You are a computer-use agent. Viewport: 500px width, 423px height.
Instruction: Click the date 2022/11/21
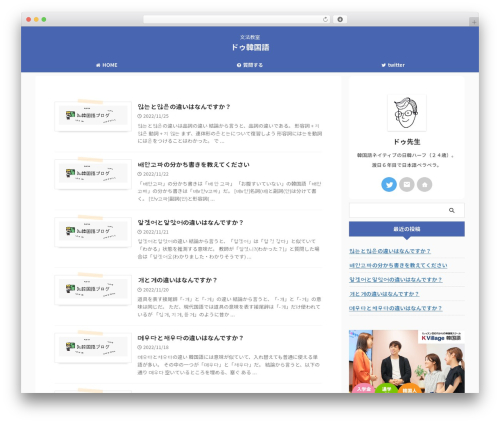tap(153, 232)
